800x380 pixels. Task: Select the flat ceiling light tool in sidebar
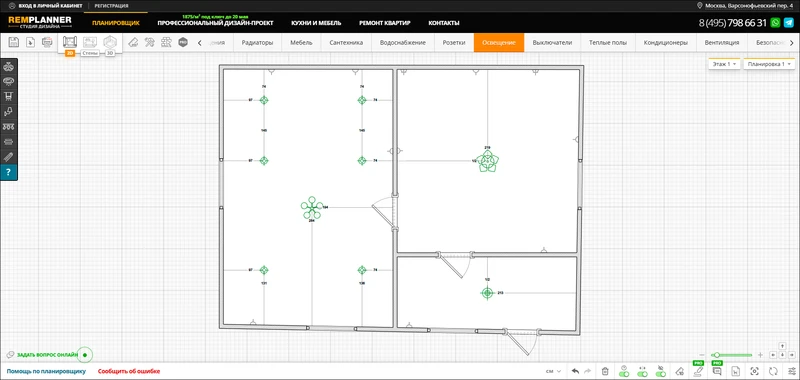9,82
